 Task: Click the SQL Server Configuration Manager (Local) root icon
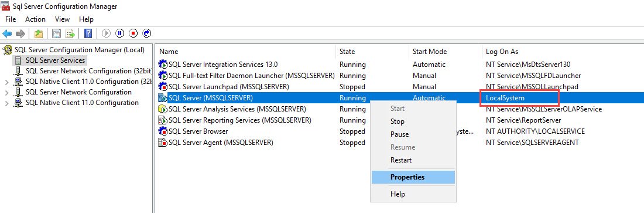pyautogui.click(x=8, y=50)
